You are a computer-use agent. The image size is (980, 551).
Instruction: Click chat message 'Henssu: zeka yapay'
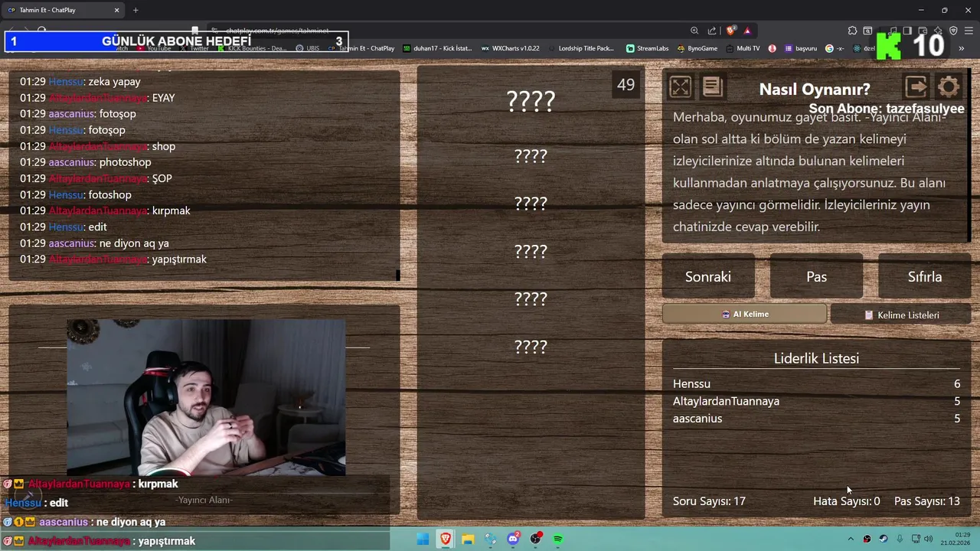(80, 82)
